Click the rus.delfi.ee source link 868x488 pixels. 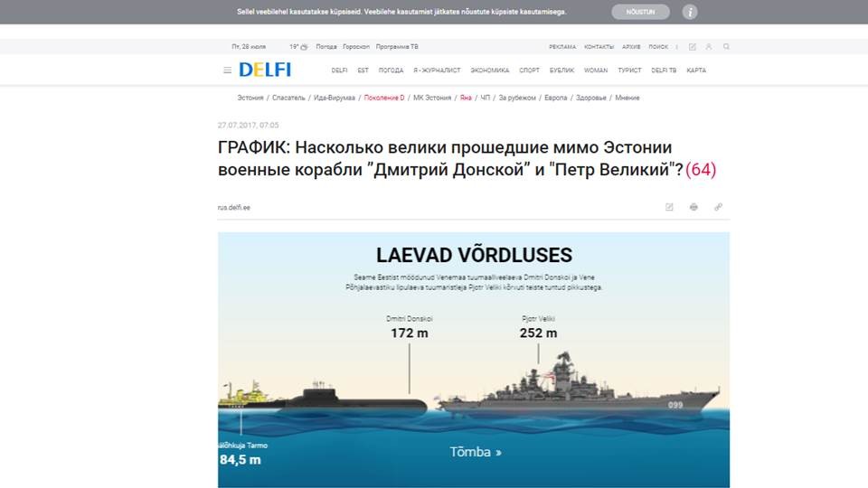pos(234,207)
